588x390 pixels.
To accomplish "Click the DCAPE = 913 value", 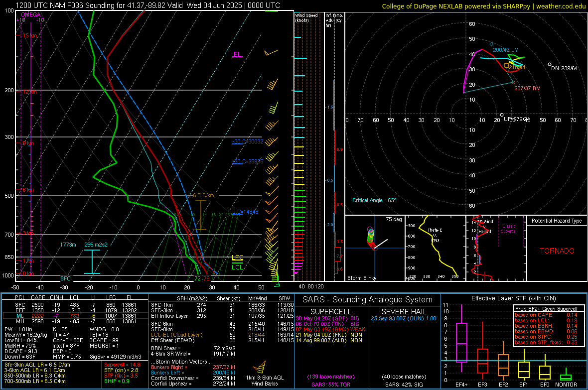I will 21,351.
